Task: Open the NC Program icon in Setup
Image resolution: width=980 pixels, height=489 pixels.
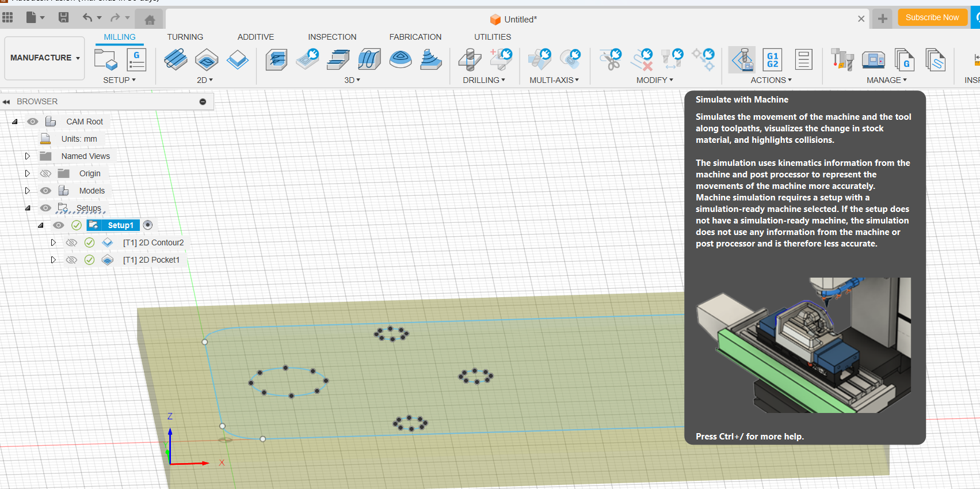Action: (137, 59)
